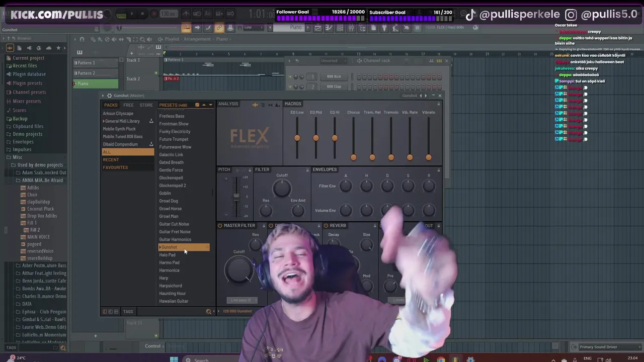Viewport: 644px width, 362px height.
Task: Select the cloud library icon in Browser
Action: (48, 48)
